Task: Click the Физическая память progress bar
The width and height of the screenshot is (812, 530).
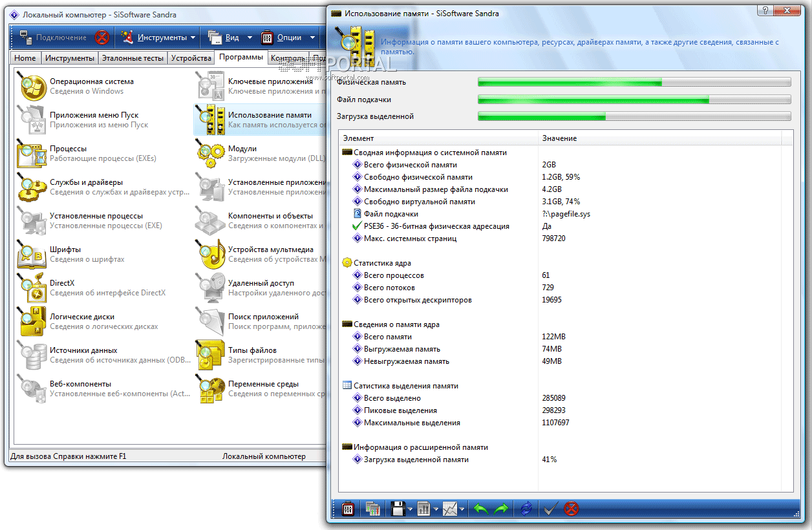Action: (x=634, y=82)
